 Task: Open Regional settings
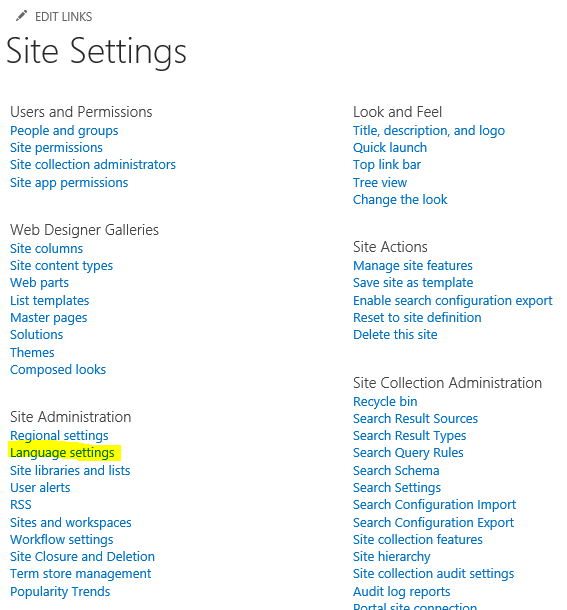59,436
